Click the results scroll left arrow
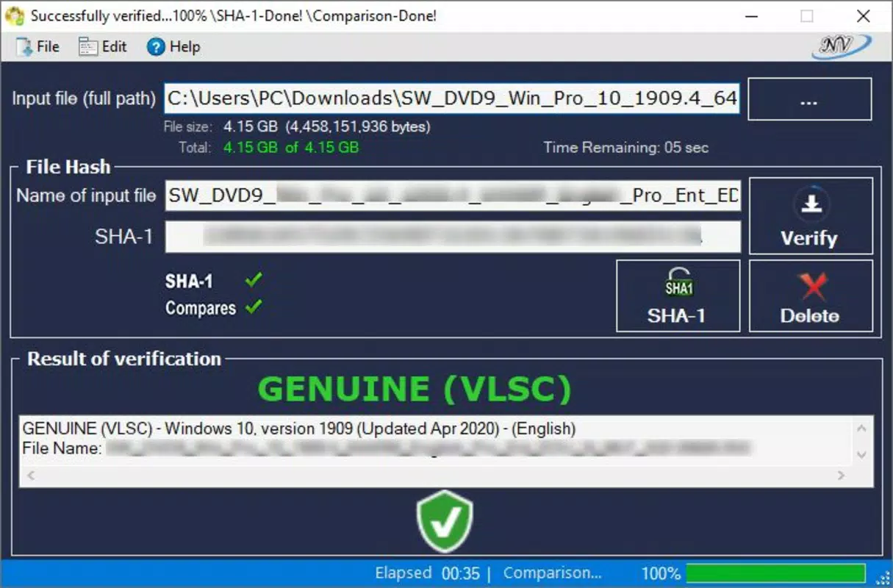Viewport: 893px width, 588px height. [x=29, y=476]
